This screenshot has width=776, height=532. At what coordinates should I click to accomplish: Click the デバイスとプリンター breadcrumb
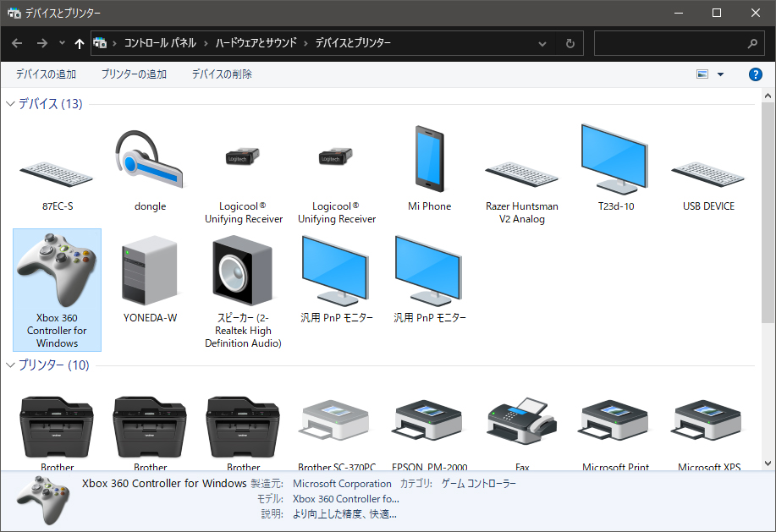point(353,43)
